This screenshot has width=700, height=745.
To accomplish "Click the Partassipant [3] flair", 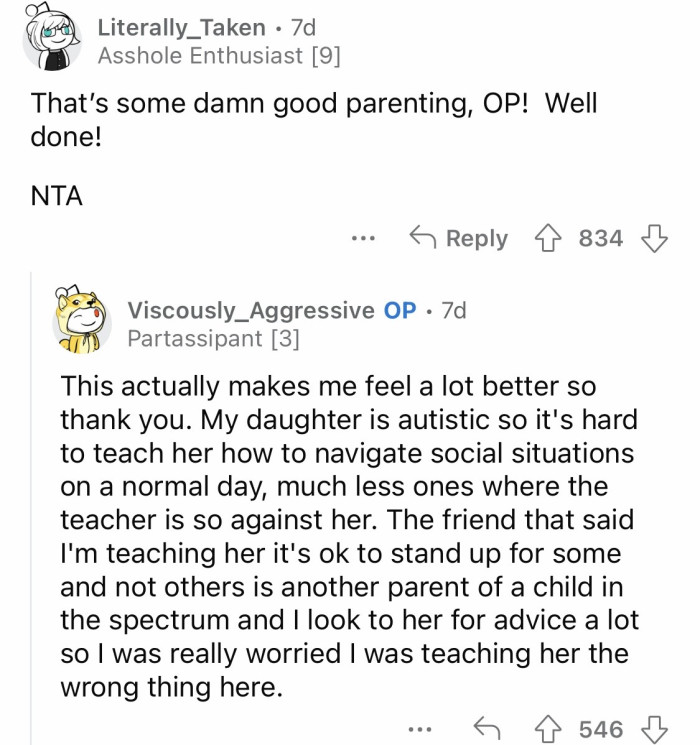I will (x=213, y=339).
